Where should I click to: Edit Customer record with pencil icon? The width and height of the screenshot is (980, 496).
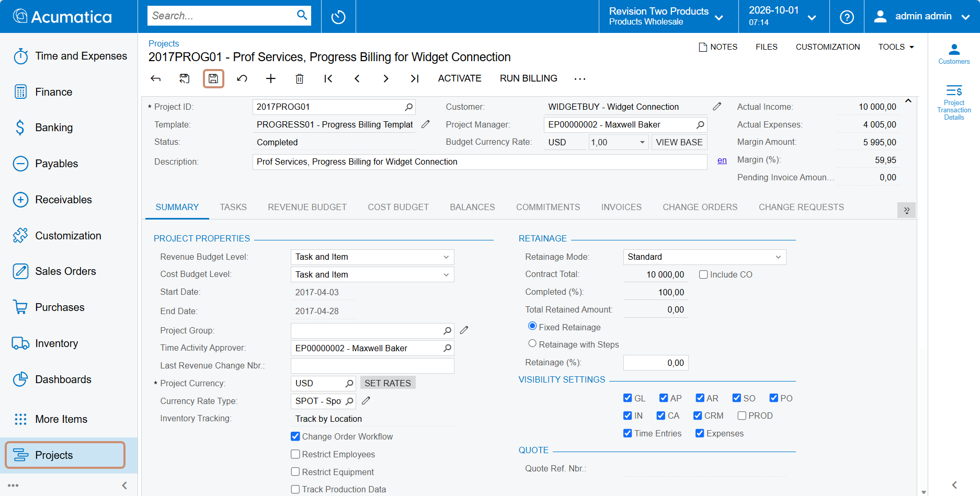[x=717, y=107]
